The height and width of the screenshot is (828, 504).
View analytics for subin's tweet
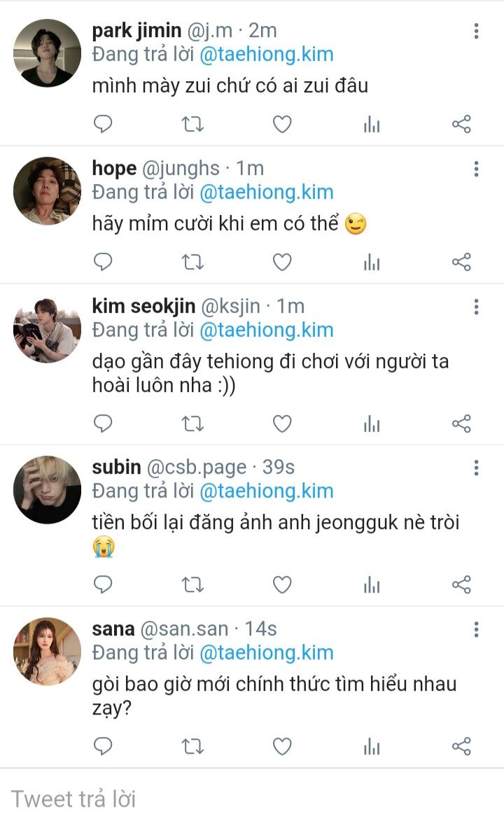pyautogui.click(x=372, y=584)
